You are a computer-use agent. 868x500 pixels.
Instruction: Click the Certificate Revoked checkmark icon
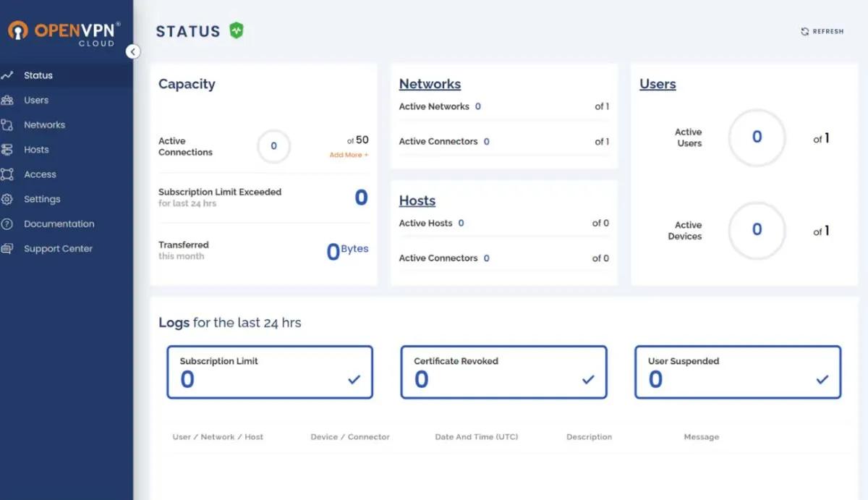pyautogui.click(x=588, y=379)
